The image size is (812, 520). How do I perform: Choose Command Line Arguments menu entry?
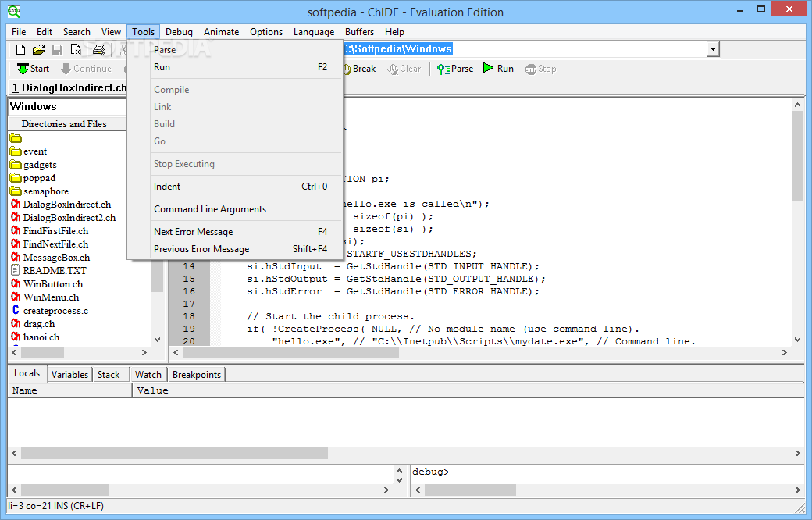click(x=235, y=209)
